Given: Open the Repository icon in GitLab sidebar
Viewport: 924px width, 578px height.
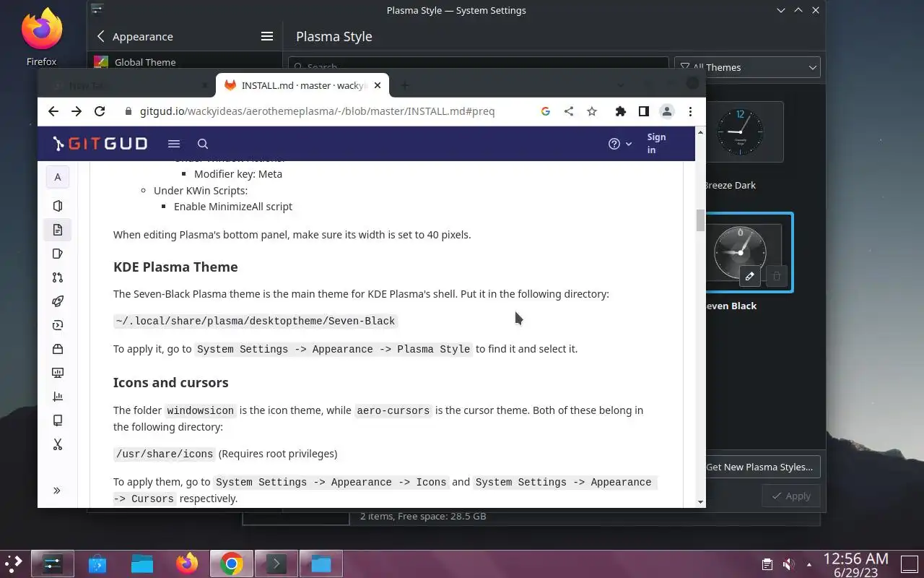Looking at the screenshot, I should [x=58, y=230].
